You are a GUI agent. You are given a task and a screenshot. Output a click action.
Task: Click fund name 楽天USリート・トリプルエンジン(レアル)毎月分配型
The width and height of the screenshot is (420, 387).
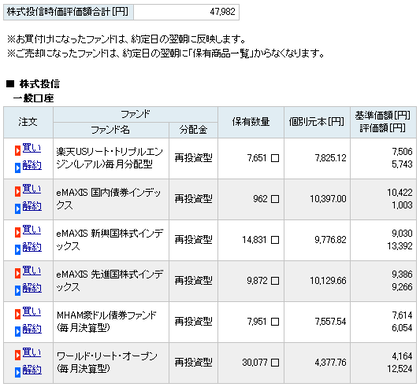[x=110, y=158]
